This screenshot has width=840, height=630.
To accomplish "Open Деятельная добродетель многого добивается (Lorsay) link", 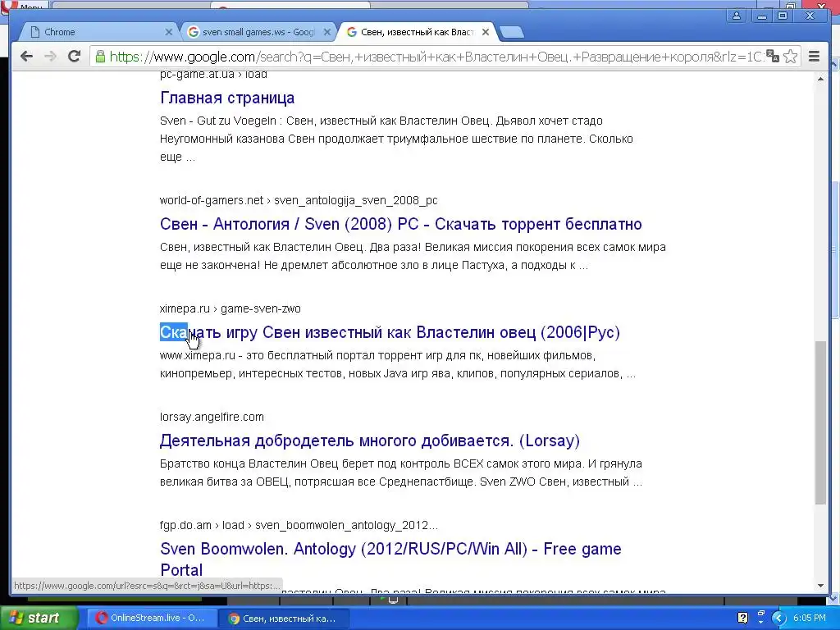I will (370, 441).
